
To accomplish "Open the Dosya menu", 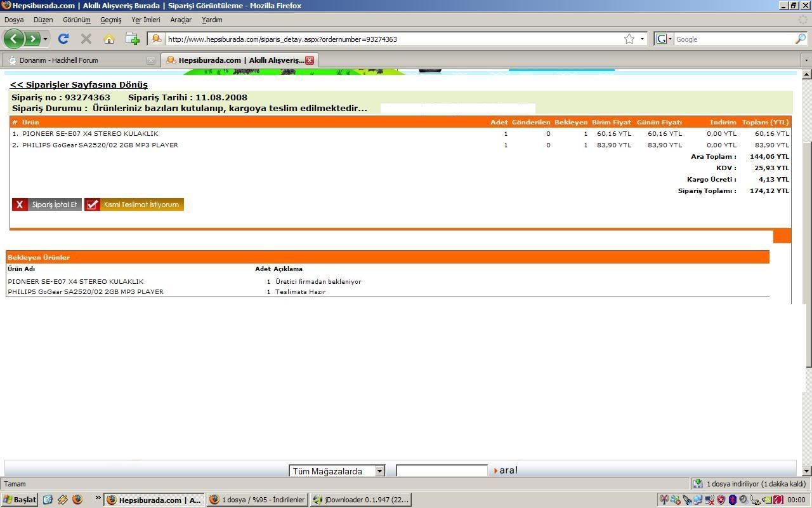I will click(x=14, y=20).
